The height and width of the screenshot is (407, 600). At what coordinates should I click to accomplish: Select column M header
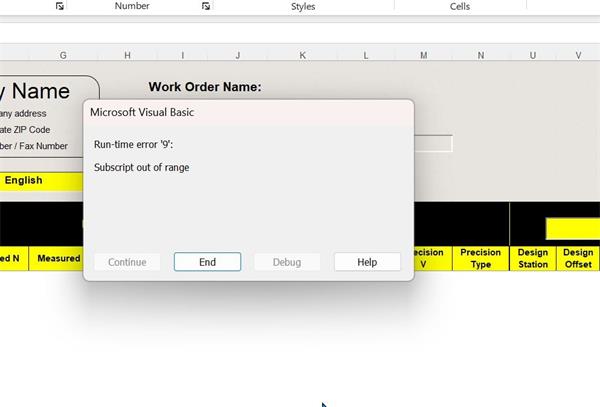pos(424,55)
